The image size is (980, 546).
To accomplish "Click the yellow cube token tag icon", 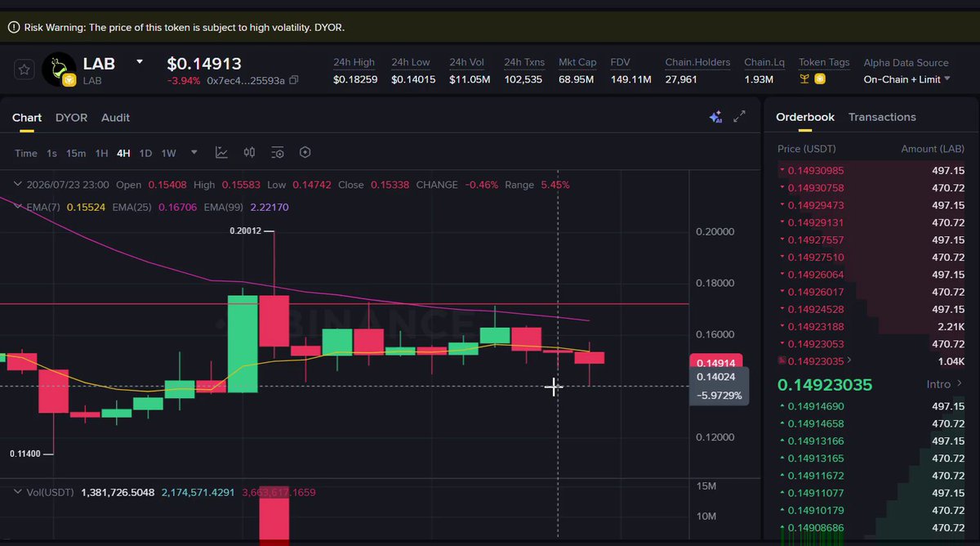I will point(819,79).
